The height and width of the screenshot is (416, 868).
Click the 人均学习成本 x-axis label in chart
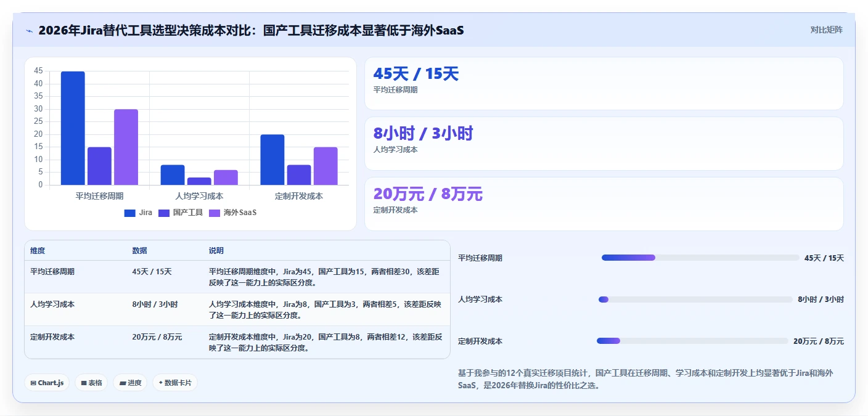click(199, 196)
